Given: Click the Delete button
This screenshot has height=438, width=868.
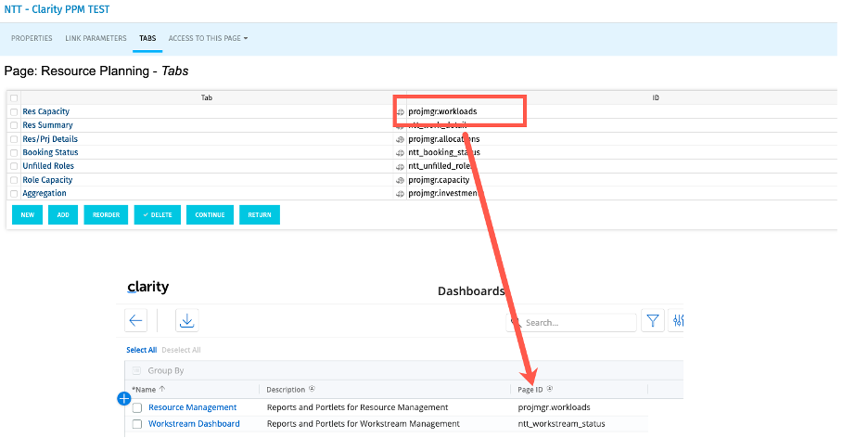Looking at the screenshot, I should tap(158, 215).
